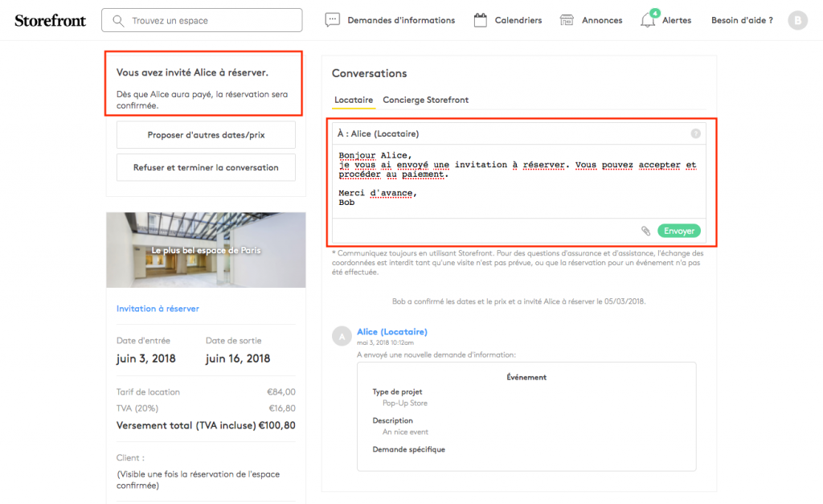This screenshot has width=823, height=504.
Task: Open the Invitation à réserver link
Action: click(x=158, y=309)
